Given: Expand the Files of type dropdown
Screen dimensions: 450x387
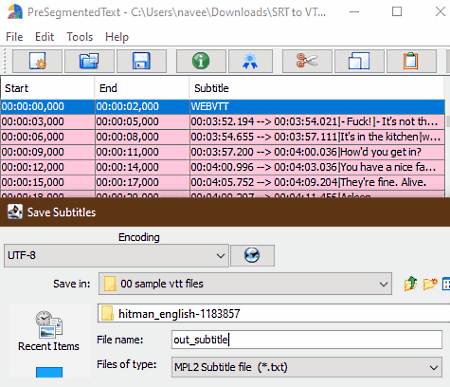Looking at the screenshot, I should (434, 368).
